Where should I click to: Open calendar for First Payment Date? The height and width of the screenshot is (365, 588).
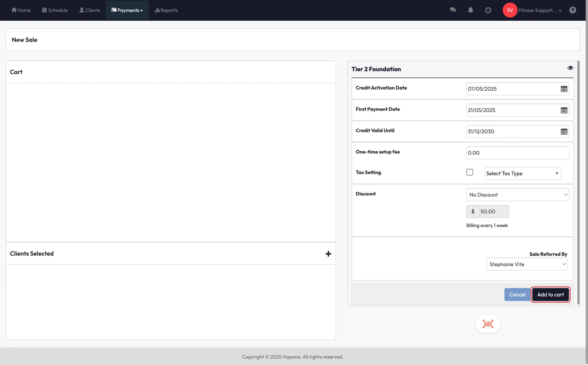[564, 110]
